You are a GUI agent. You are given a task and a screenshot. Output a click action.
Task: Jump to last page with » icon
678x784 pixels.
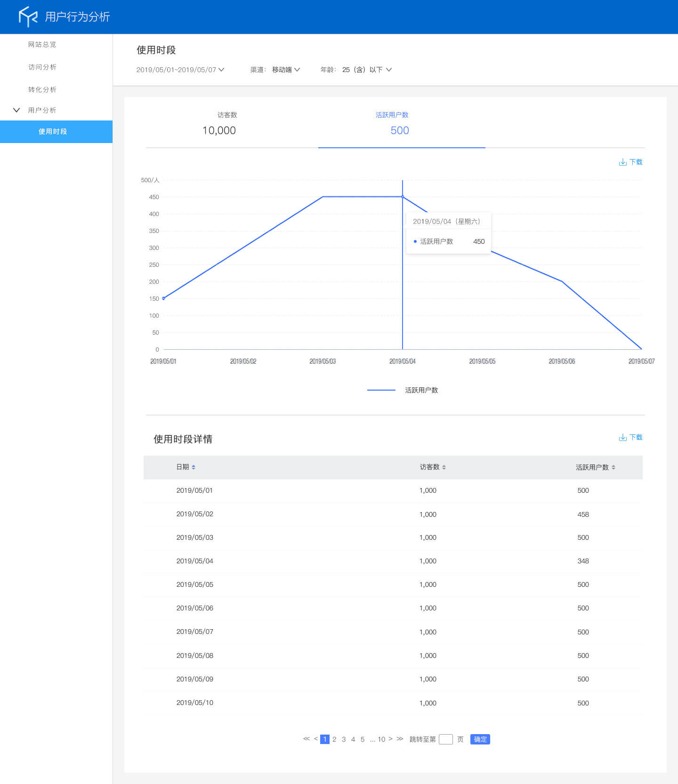click(x=400, y=739)
